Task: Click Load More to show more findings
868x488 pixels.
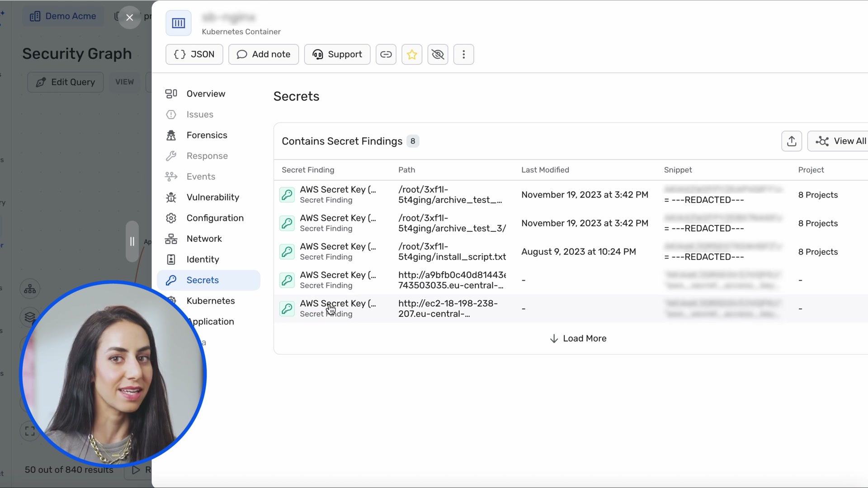Action: click(578, 338)
